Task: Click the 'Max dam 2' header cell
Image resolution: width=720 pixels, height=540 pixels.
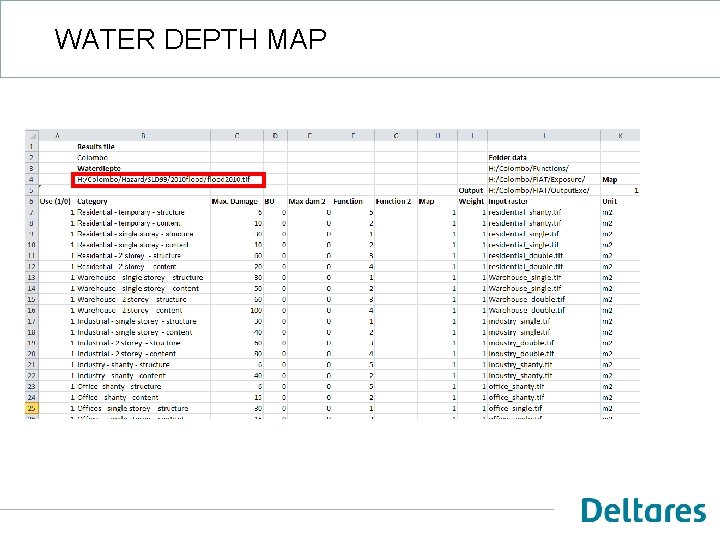Action: coord(307,201)
